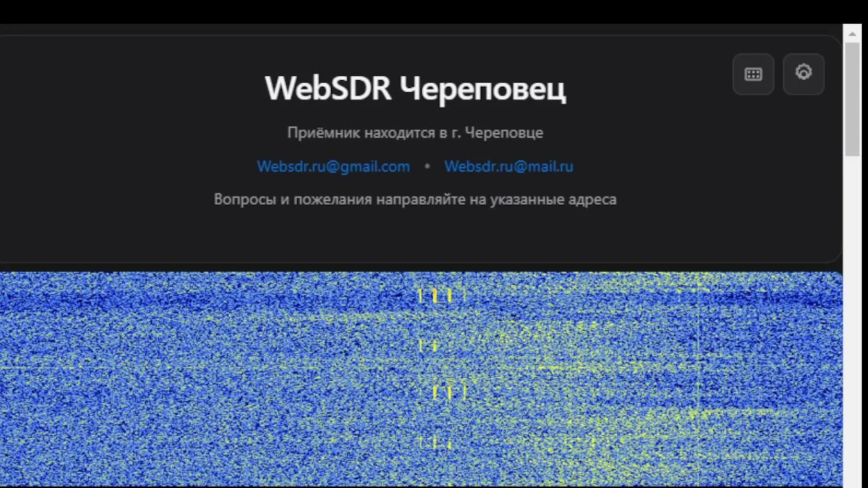Click the blue waterfall spectrum display

421,379
